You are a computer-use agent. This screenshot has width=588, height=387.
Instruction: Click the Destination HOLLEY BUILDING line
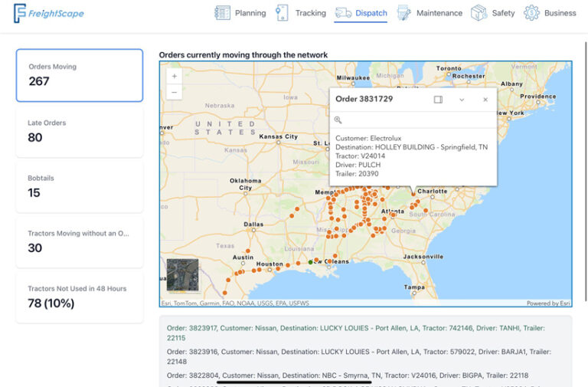(x=411, y=147)
